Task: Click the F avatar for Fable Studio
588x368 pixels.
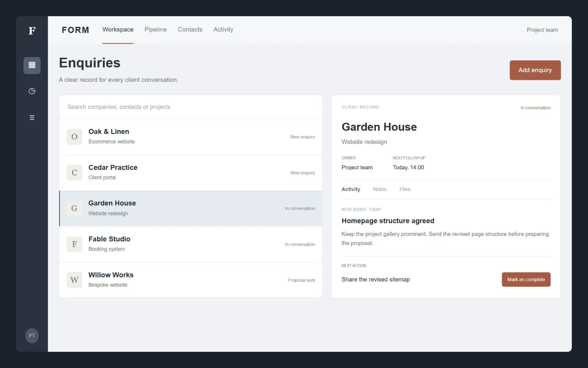Action: point(74,244)
